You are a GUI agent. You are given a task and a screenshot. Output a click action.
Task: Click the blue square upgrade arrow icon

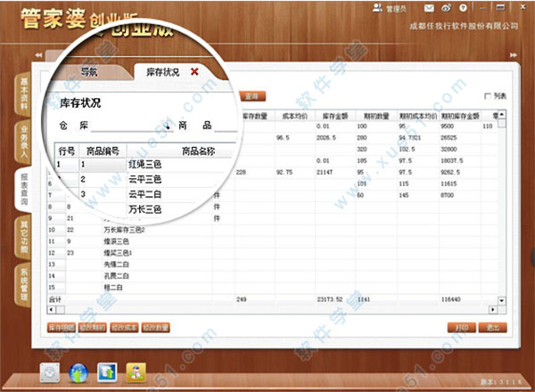point(107,372)
